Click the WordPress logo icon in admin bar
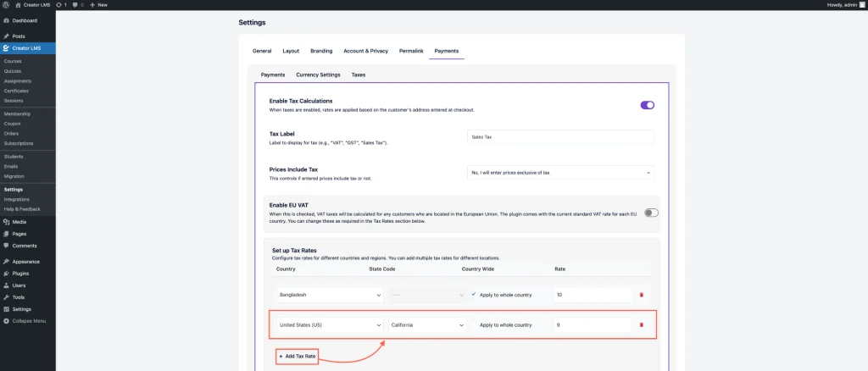Viewport: 868px width, 371px height. (6, 4)
